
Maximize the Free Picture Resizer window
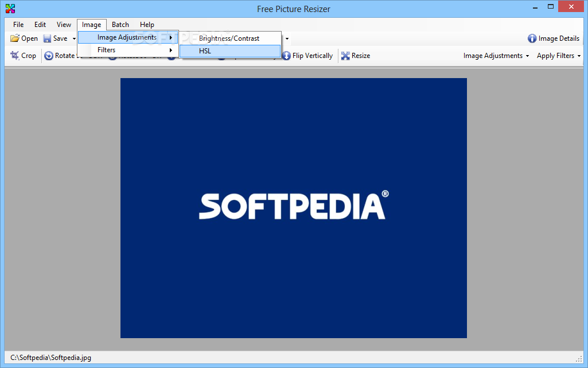click(551, 6)
